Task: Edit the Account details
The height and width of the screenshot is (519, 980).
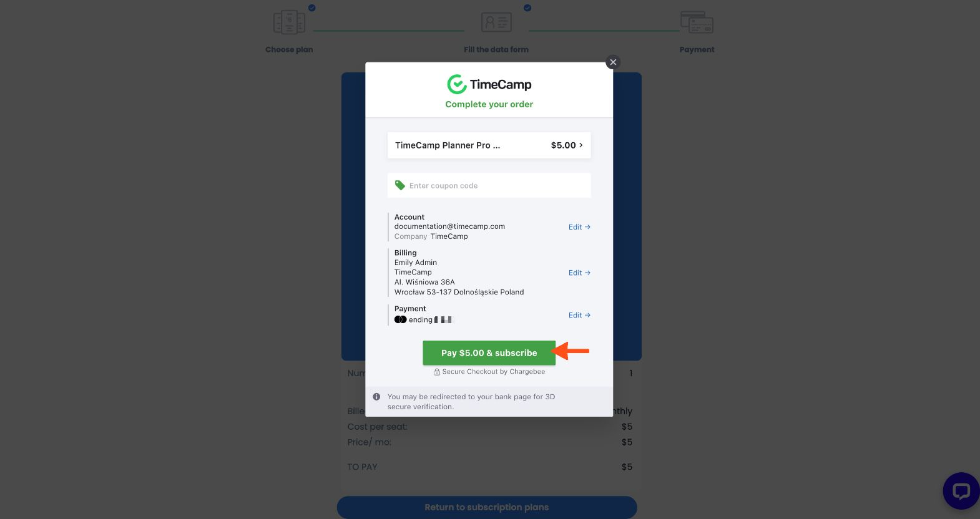Action: (x=579, y=227)
